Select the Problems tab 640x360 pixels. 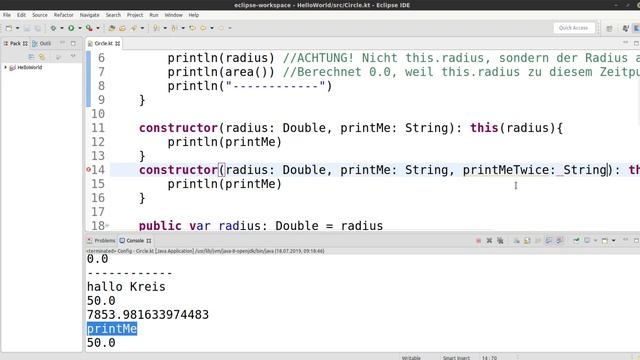tap(101, 241)
